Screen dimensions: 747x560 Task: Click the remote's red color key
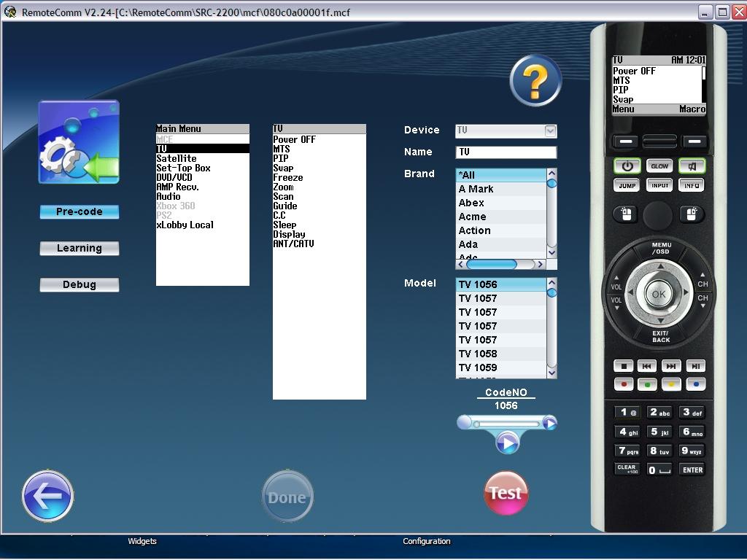click(624, 384)
